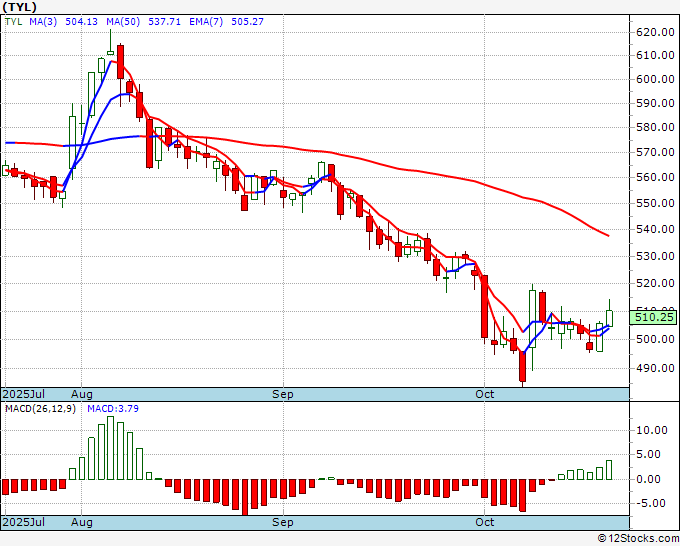Click the 500.00 price axis label
The width and height of the screenshot is (680, 546).
coord(655,340)
